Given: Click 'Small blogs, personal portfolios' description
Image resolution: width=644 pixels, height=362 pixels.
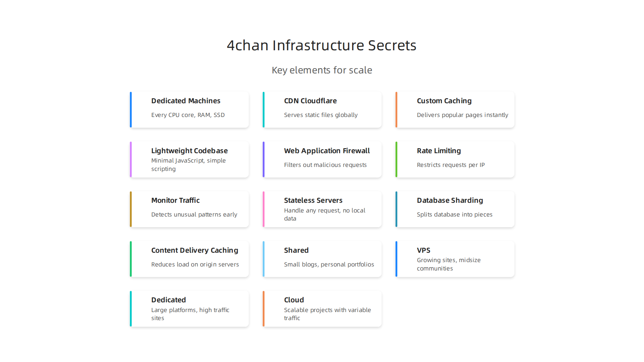Looking at the screenshot, I should click(329, 264).
